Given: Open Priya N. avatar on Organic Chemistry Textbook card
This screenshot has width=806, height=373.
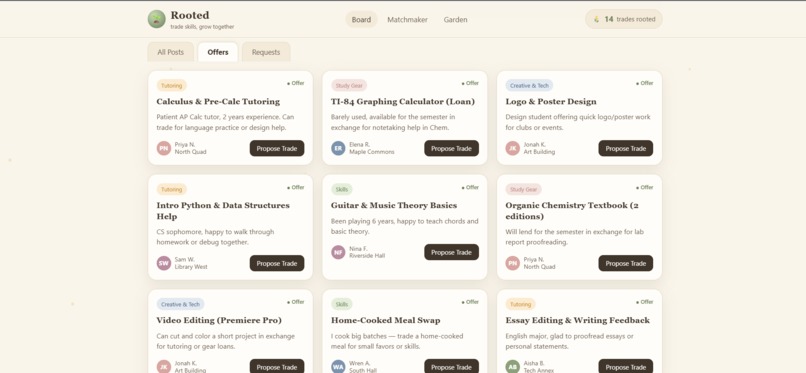Looking at the screenshot, I should [512, 263].
